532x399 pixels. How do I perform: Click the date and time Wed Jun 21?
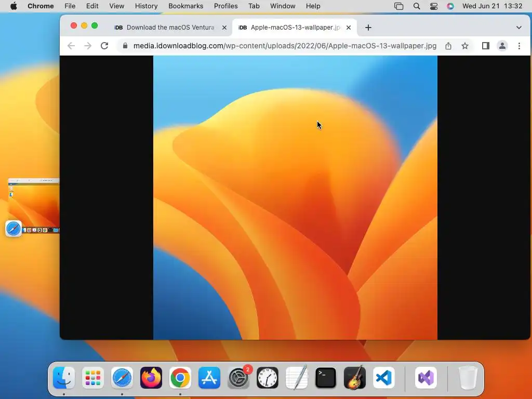tap(492, 6)
